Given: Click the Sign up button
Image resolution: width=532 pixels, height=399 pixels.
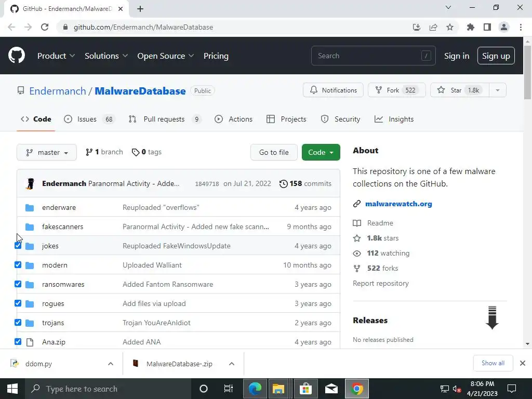Looking at the screenshot, I should pyautogui.click(x=496, y=56).
